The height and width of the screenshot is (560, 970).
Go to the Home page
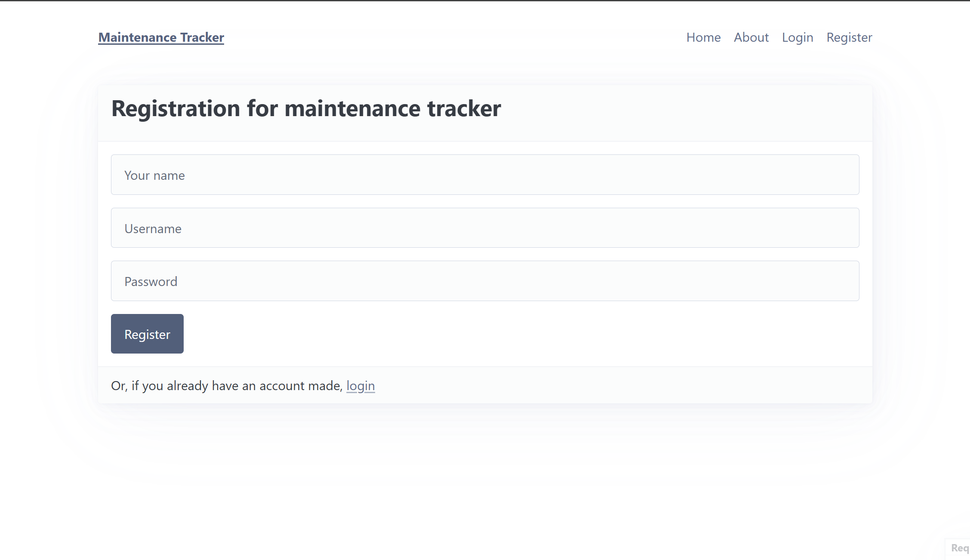coord(703,37)
